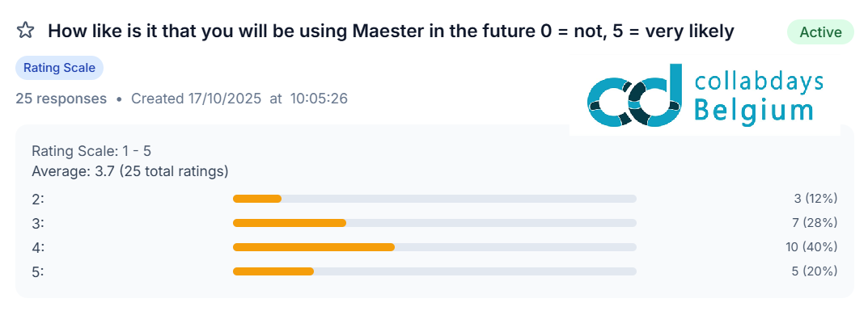The image size is (868, 311).
Task: Click the 7 (28%) result label
Action: (x=815, y=223)
